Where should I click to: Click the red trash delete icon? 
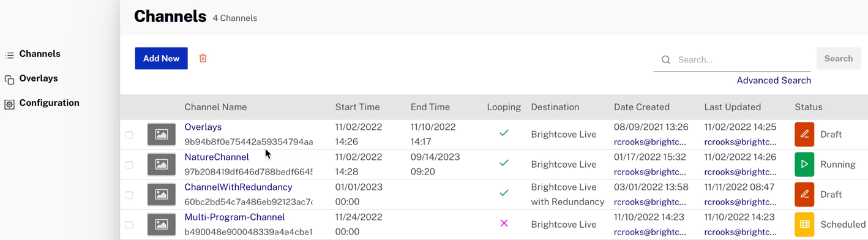coord(203,58)
